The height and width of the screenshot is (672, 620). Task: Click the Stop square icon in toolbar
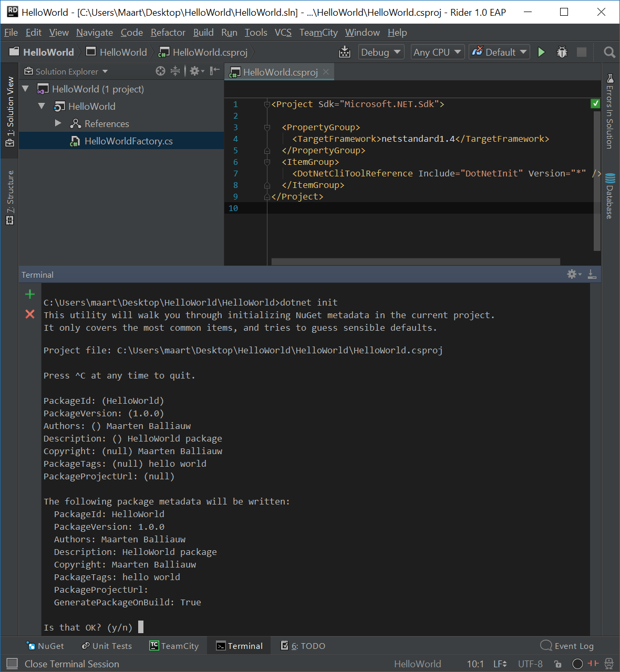[582, 52]
